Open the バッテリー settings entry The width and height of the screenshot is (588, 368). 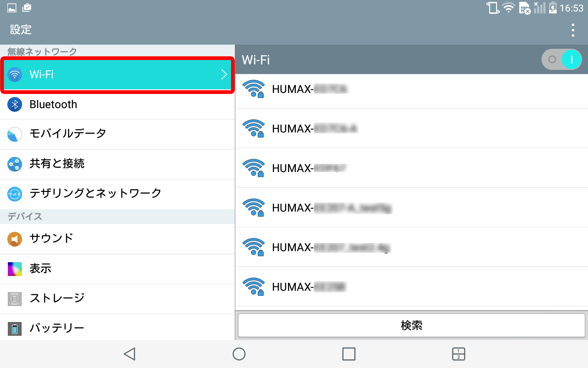point(117,328)
